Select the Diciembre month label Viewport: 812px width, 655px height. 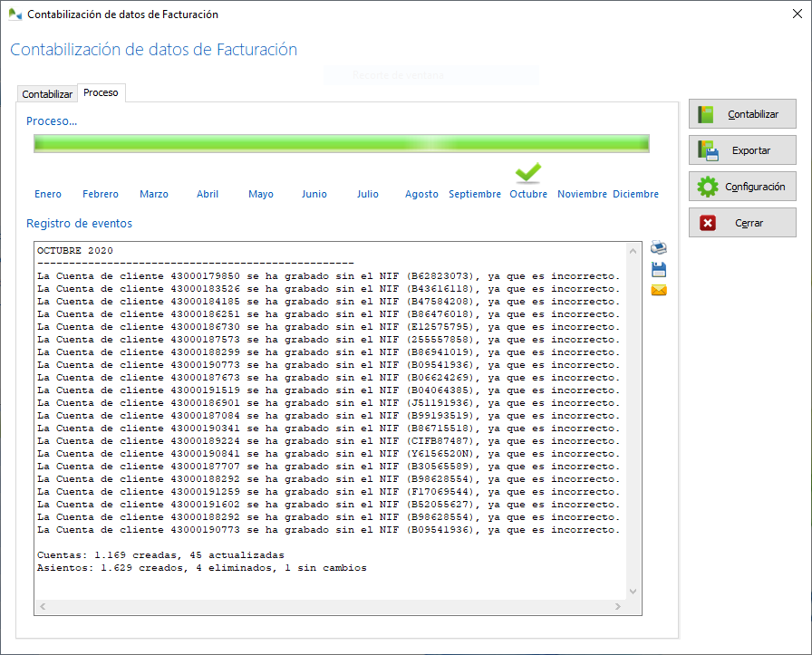coord(635,193)
